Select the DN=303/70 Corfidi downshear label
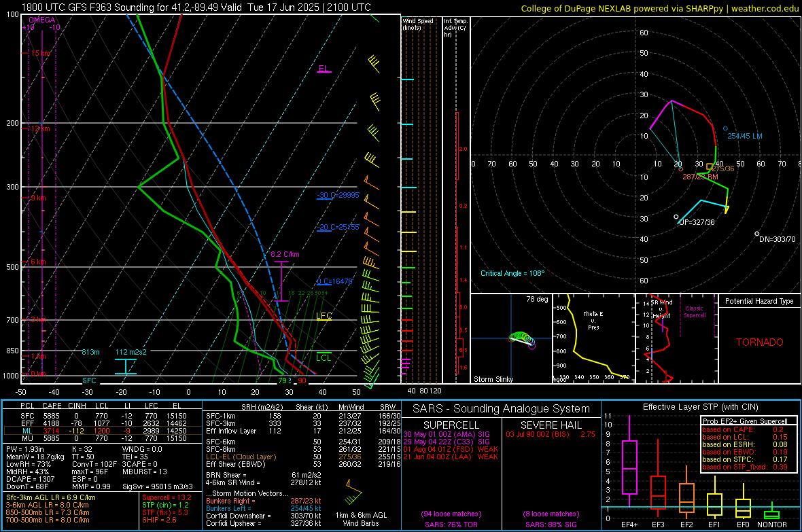The height and width of the screenshot is (532, 802). tap(778, 239)
